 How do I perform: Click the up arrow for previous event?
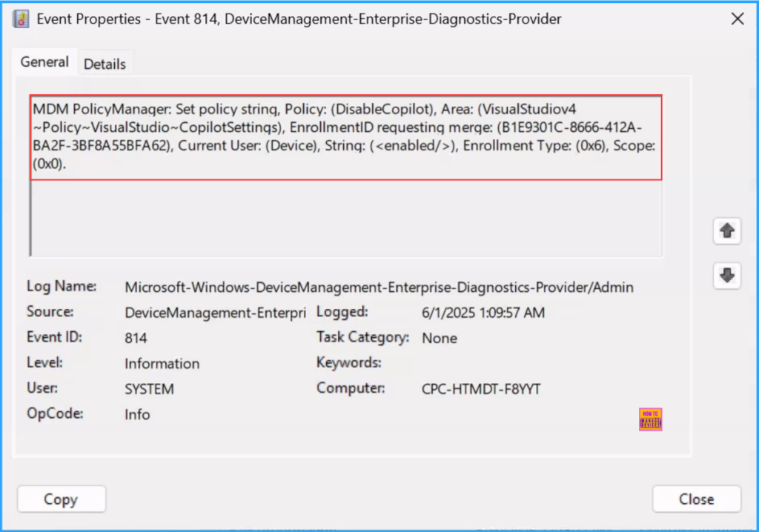(726, 231)
